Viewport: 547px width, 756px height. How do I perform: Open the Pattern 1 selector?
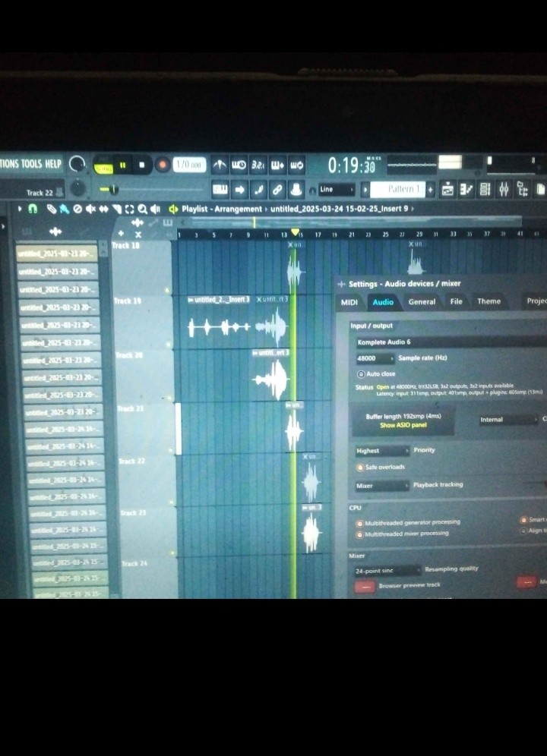[398, 189]
